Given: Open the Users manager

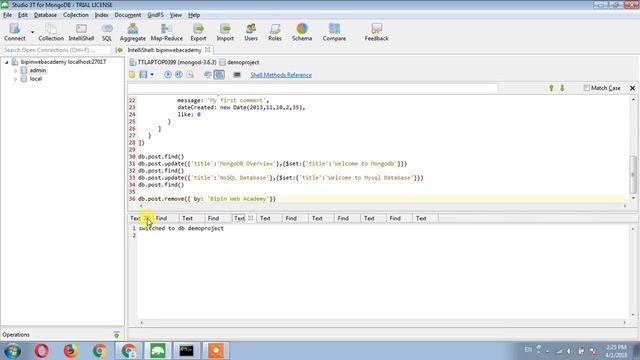Looking at the screenshot, I should [x=251, y=32].
